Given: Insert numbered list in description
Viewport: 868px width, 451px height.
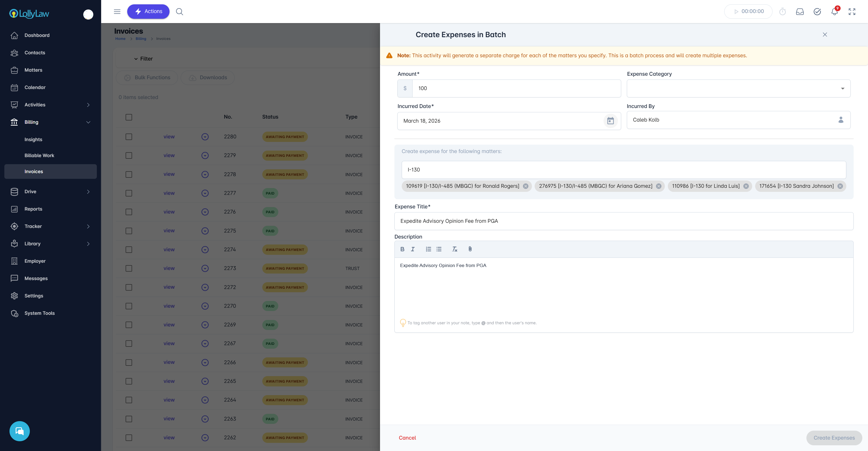Looking at the screenshot, I should [428, 249].
